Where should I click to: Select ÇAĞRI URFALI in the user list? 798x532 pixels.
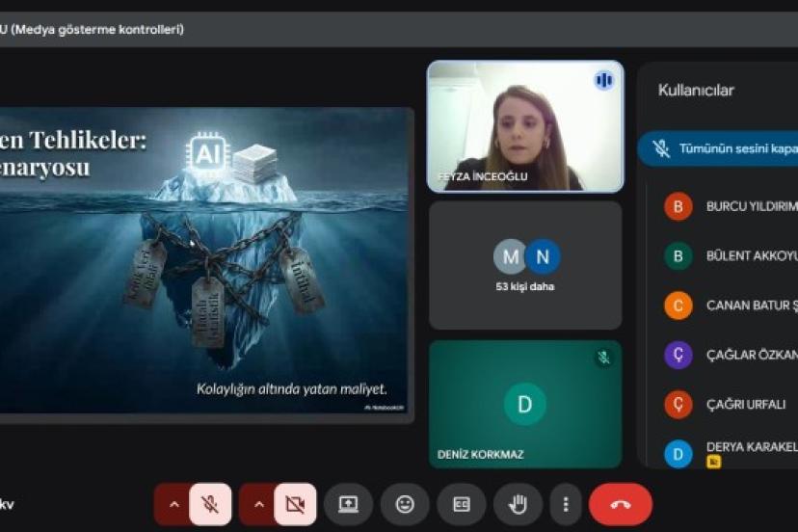745,404
